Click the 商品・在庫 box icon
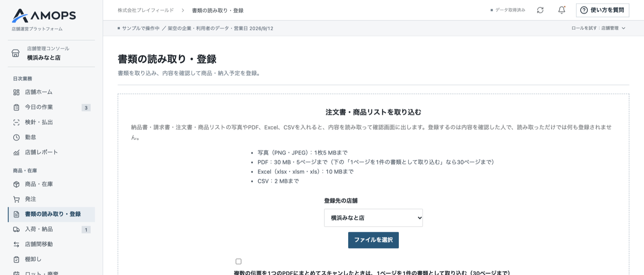Screen dimensions: 644x275 coord(17,184)
